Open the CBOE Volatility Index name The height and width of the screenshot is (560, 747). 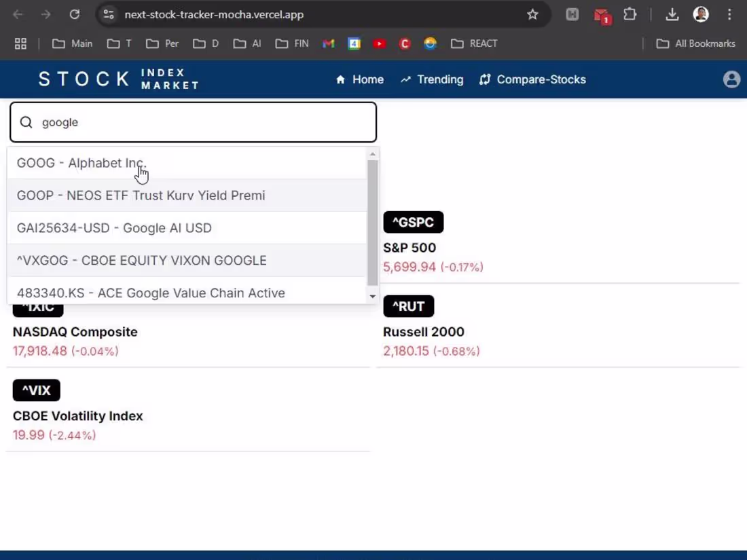click(x=77, y=415)
